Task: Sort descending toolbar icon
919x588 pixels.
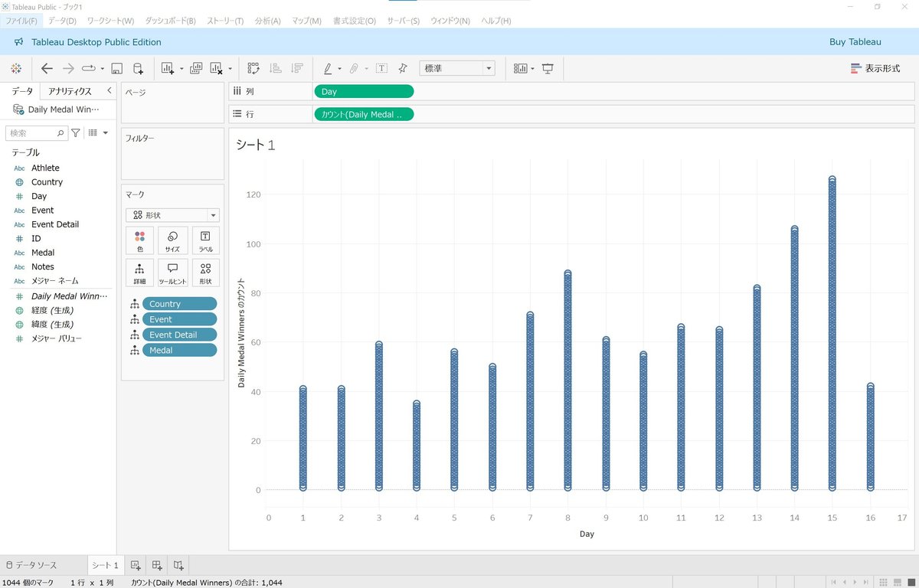Action: click(x=297, y=68)
